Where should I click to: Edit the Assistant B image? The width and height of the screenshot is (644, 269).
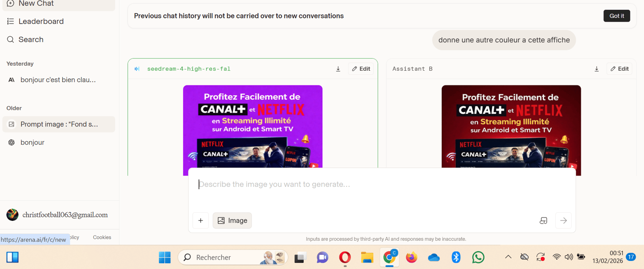[619, 69]
